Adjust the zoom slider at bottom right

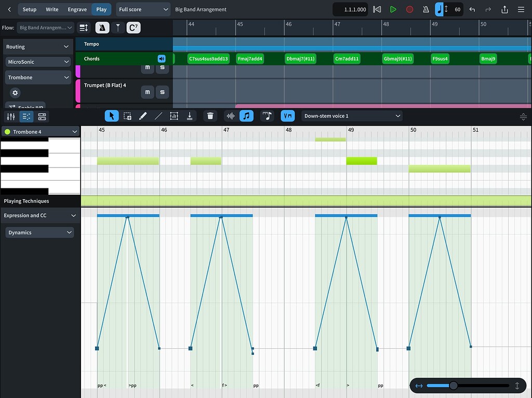[453, 386]
